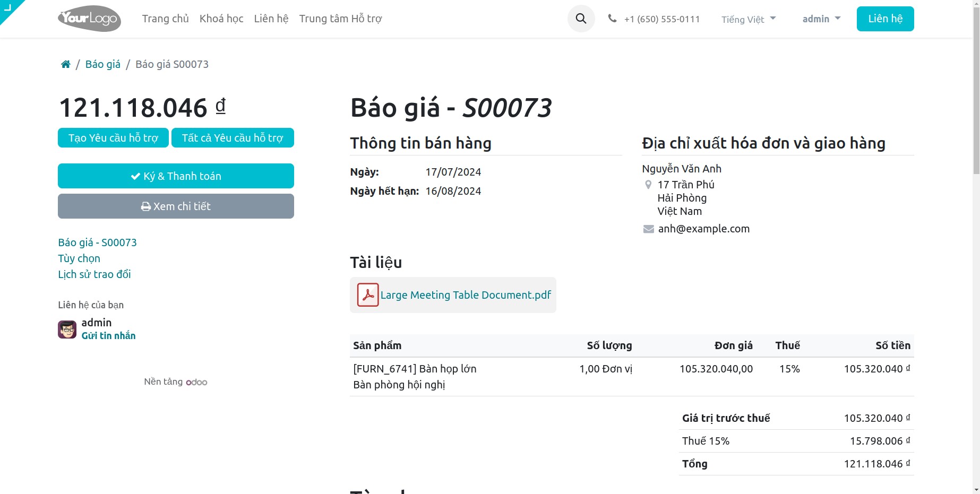Image resolution: width=980 pixels, height=494 pixels.
Task: Open the Khoá học menu
Action: click(221, 19)
